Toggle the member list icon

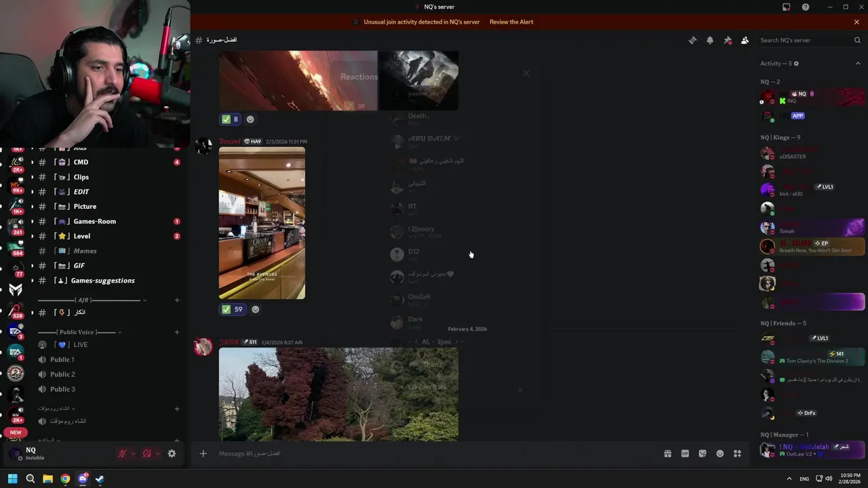click(745, 40)
